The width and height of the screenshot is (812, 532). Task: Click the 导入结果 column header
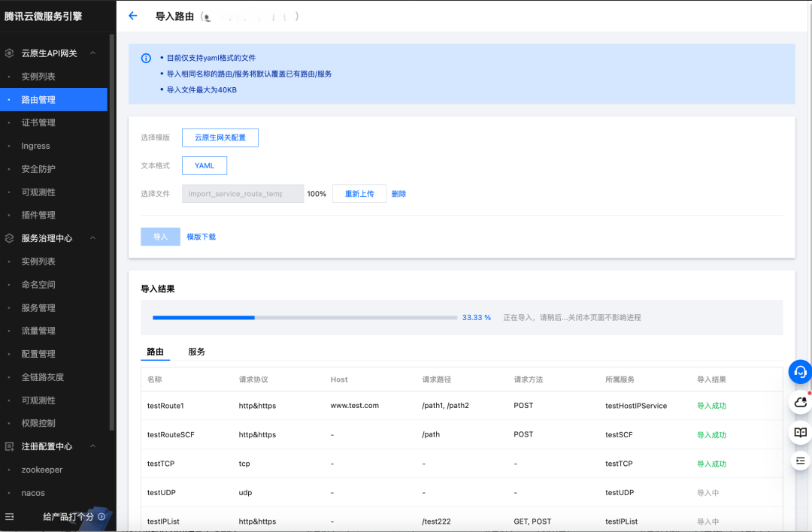tap(711, 379)
